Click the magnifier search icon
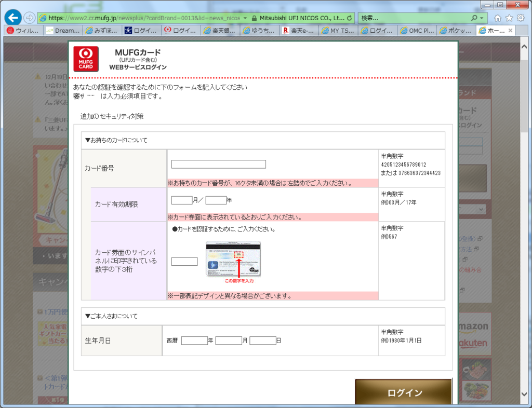This screenshot has width=532, height=408. (x=474, y=18)
